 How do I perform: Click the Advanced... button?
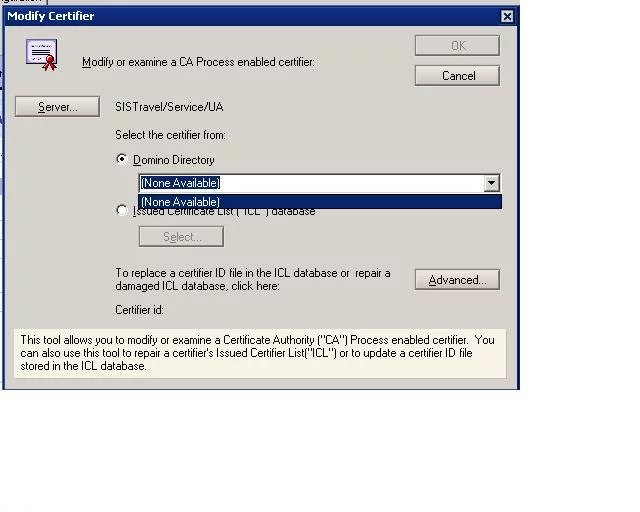pyautogui.click(x=457, y=280)
